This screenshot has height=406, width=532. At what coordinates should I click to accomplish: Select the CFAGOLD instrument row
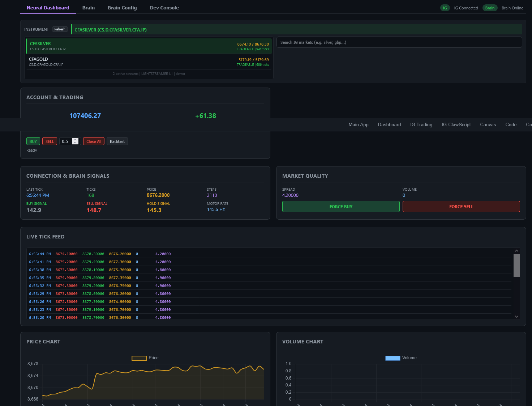(x=148, y=62)
